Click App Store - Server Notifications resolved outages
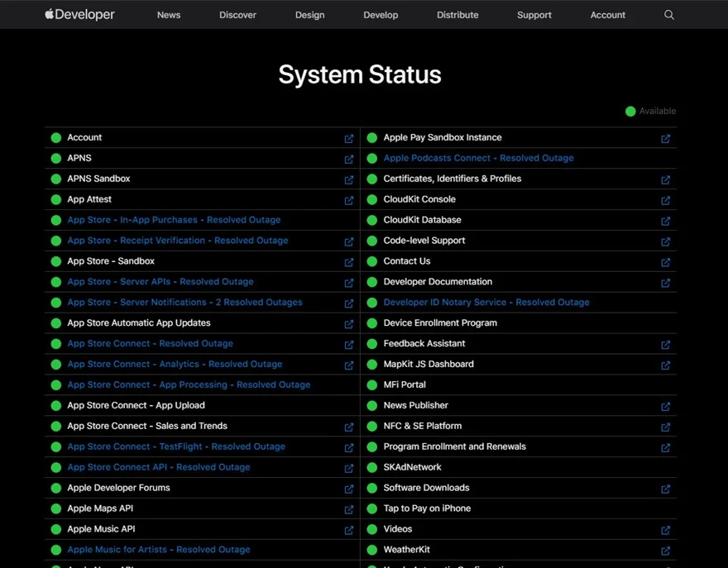This screenshot has height=568, width=728. point(184,303)
